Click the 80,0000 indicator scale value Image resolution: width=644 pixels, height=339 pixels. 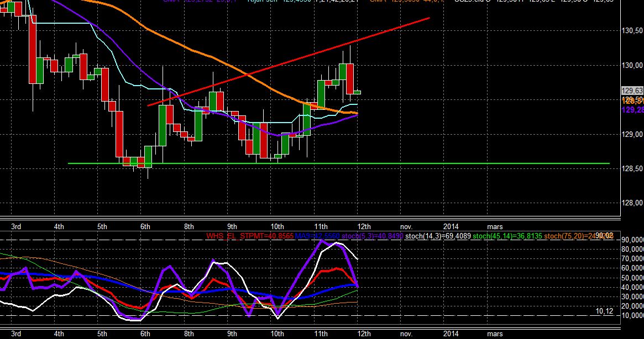pos(633,249)
